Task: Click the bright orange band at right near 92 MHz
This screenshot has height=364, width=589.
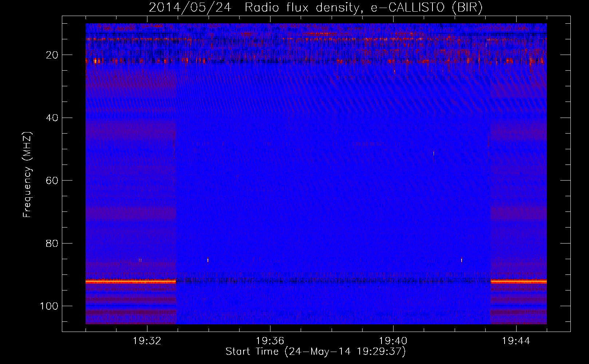Action: point(519,282)
